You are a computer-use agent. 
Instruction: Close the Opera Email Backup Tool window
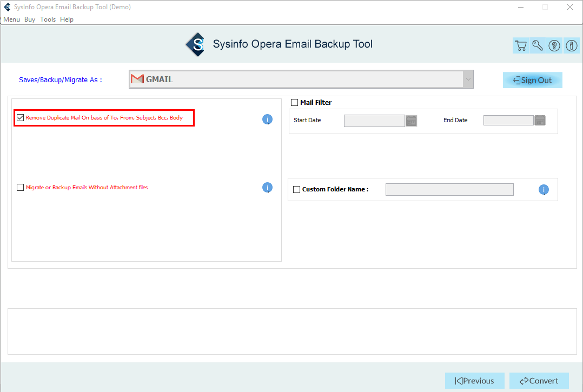coord(569,7)
